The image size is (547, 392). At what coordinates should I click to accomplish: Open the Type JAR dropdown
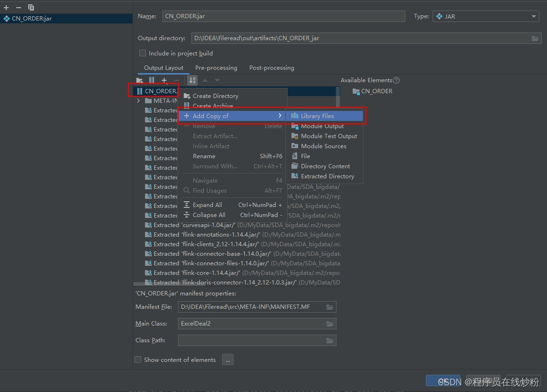[x=486, y=16]
